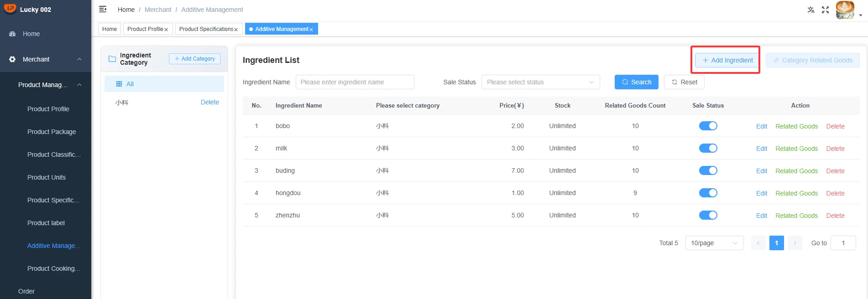Switch to Product Specifications tab
Screen dimensions: 868x299
click(x=206, y=29)
